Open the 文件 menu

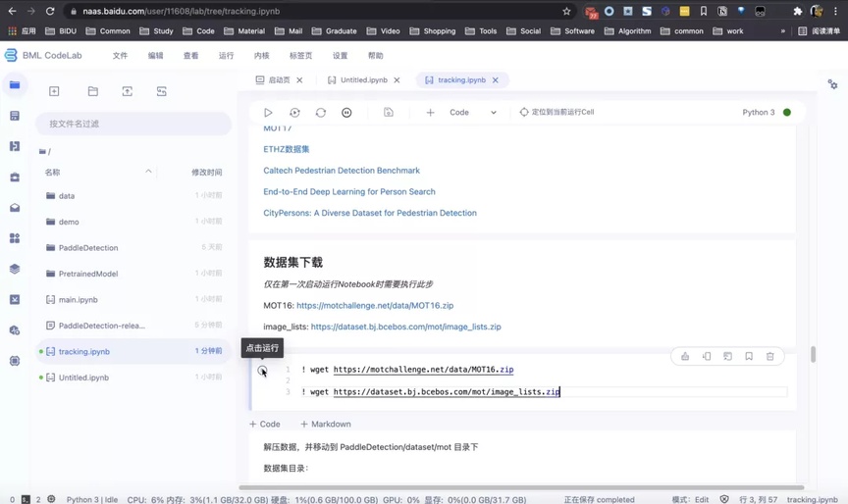pyautogui.click(x=120, y=55)
